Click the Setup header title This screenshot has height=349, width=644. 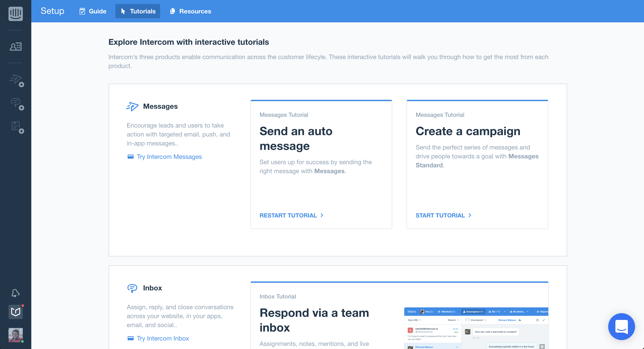(x=53, y=11)
